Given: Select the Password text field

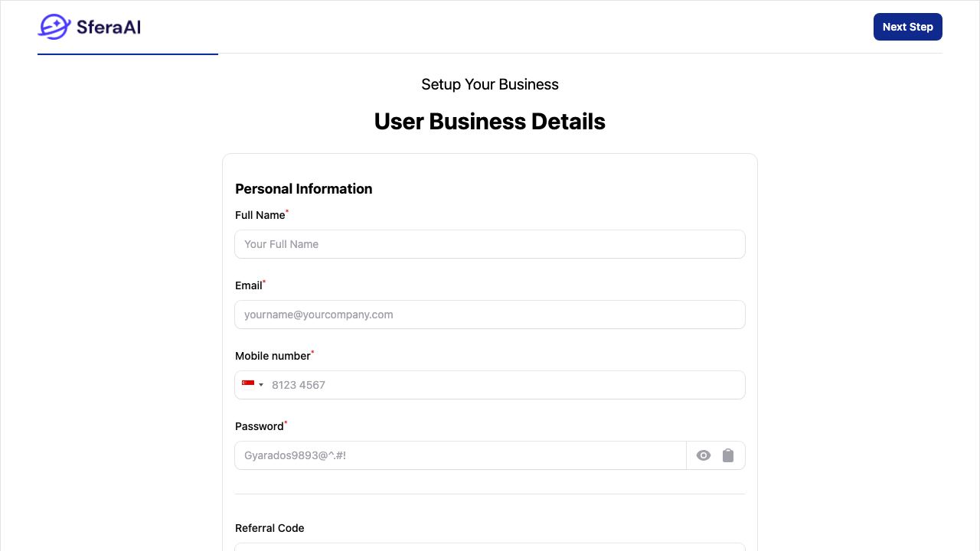Looking at the screenshot, I should coord(461,455).
